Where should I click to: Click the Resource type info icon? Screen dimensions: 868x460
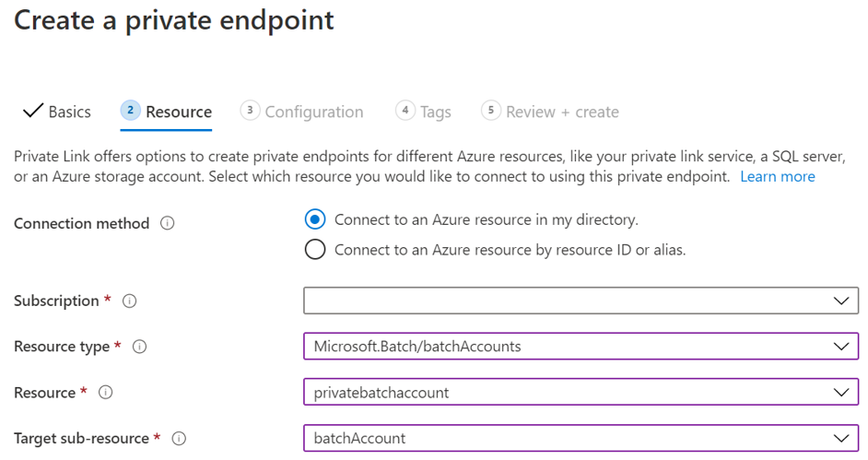[x=140, y=348]
